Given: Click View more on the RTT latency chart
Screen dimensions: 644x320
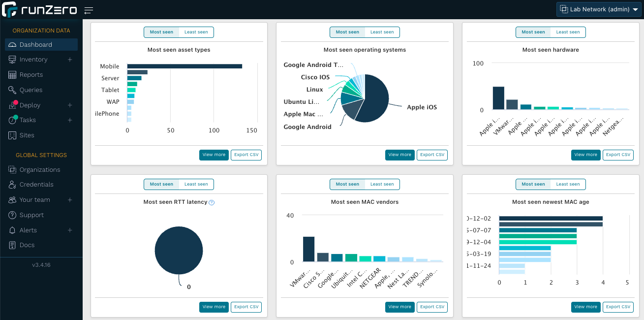Looking at the screenshot, I should 214,307.
